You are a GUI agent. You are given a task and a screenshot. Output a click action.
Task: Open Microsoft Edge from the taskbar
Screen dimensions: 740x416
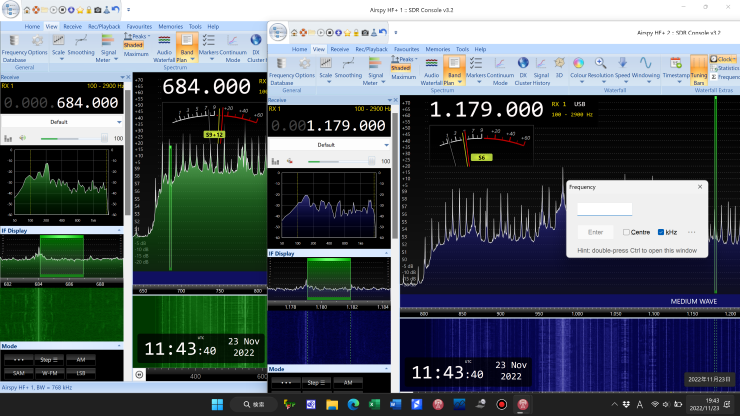[x=353, y=404]
